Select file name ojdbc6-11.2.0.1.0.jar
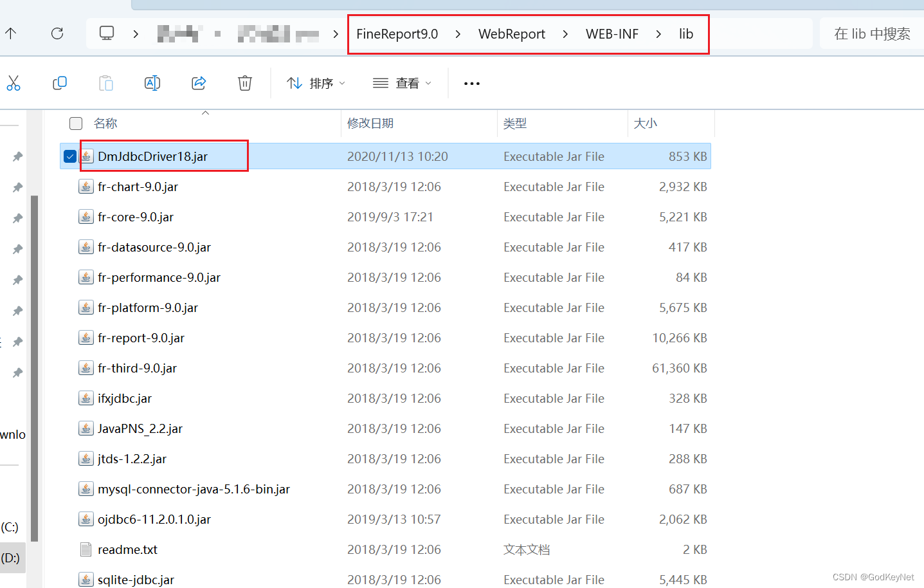The image size is (924, 588). pos(154,519)
